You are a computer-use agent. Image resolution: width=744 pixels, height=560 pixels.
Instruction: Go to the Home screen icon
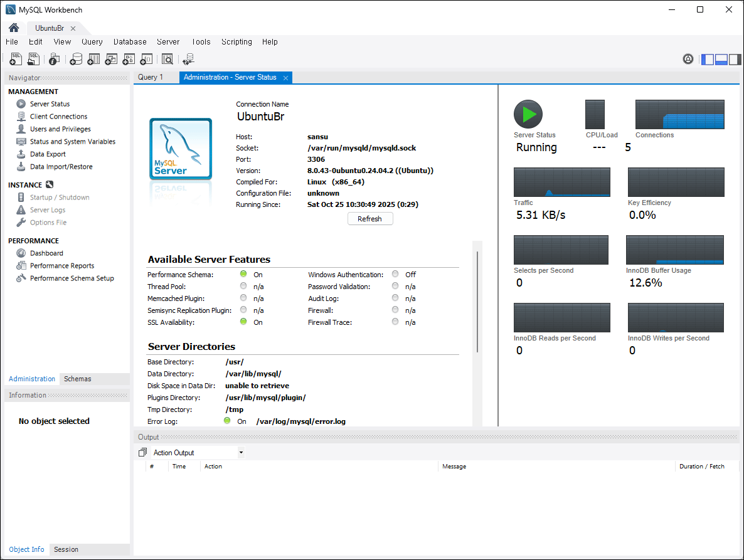point(14,28)
